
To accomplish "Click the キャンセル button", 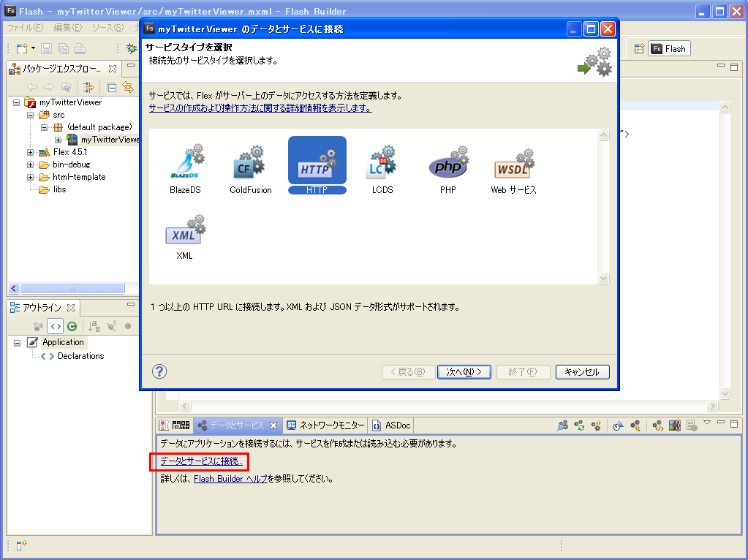I will pyautogui.click(x=583, y=372).
